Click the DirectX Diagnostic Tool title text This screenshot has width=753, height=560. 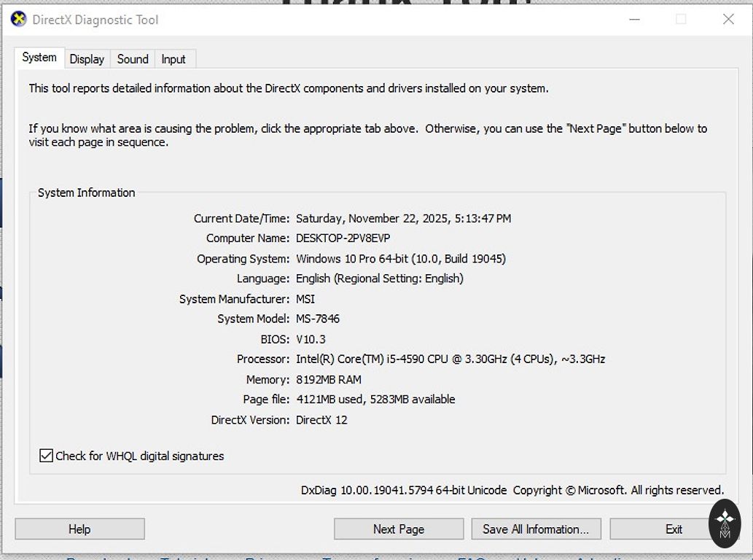95,20
